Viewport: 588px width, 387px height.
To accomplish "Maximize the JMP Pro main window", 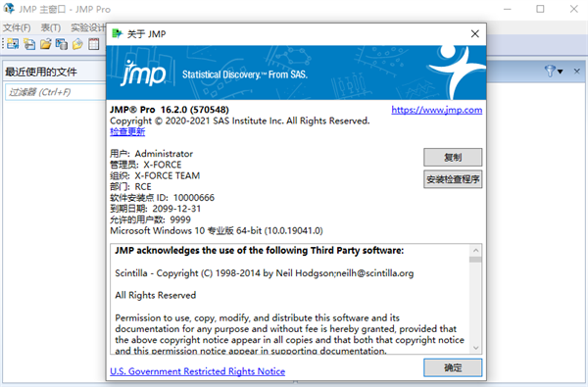I will [540, 9].
